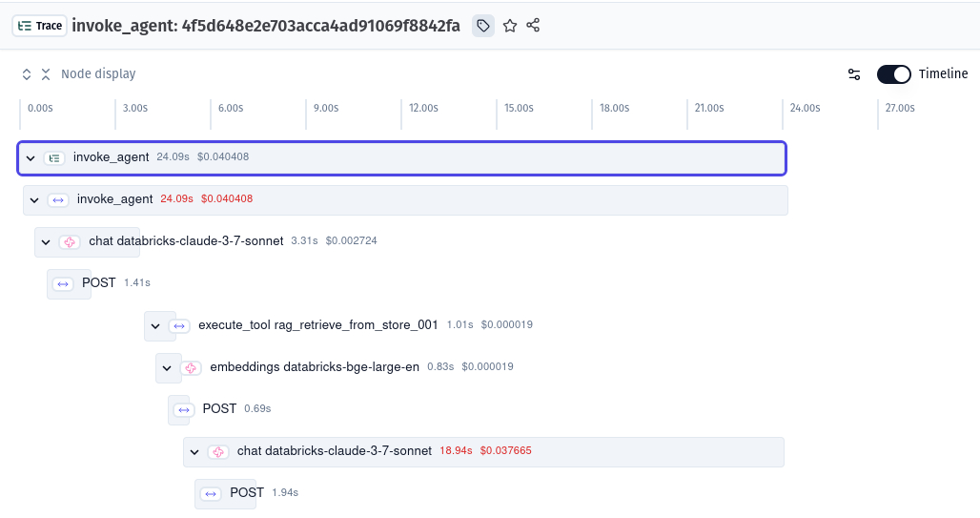The image size is (980, 518).
Task: Click the share icon in header
Action: (x=533, y=26)
